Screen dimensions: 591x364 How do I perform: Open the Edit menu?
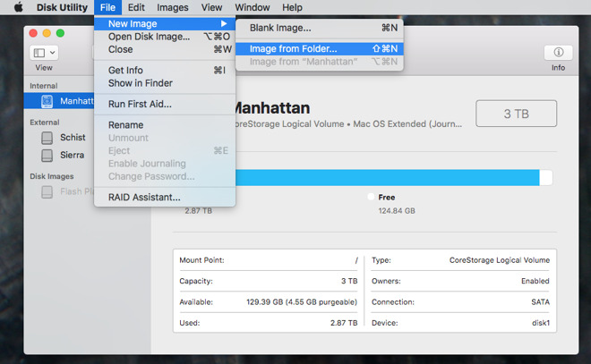[136, 7]
